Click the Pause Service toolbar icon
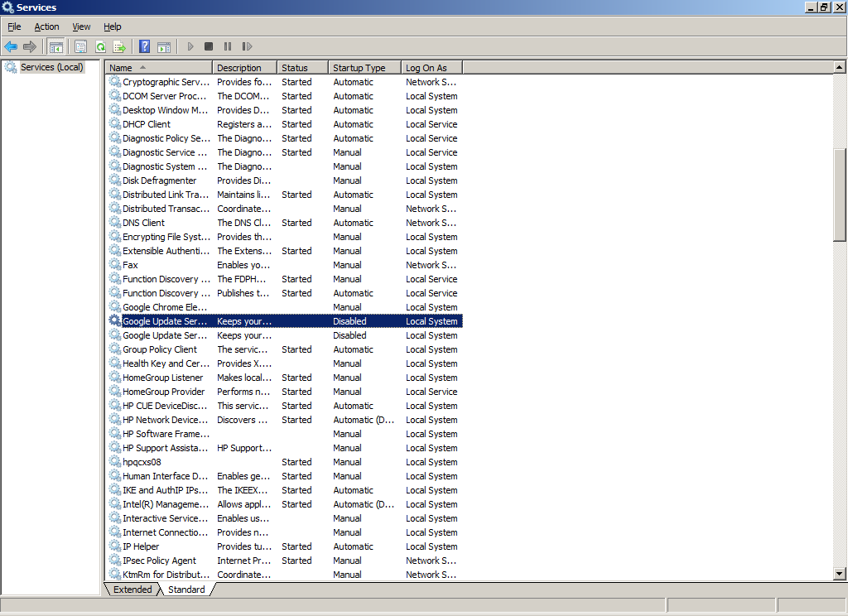Screen dimensions: 848x616 [228, 46]
